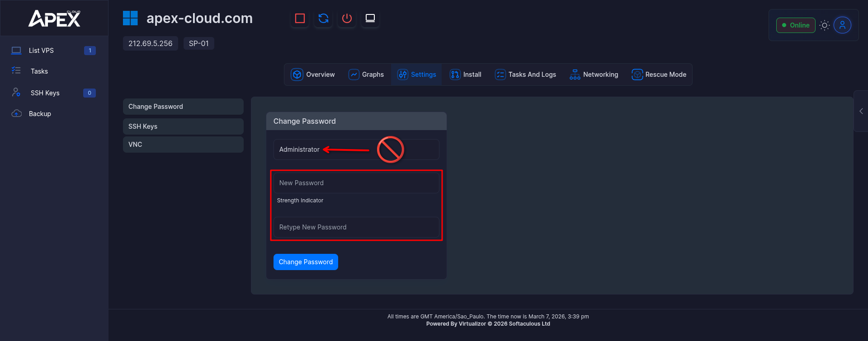868x341 pixels.
Task: Expand the right side panel chevron
Action: pos(861,111)
